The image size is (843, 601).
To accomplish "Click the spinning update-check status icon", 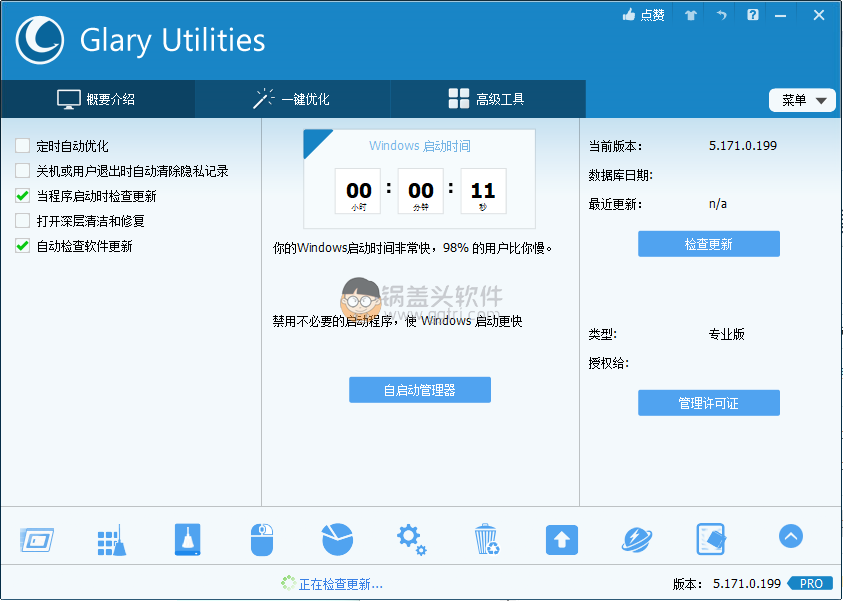I will tap(288, 583).
